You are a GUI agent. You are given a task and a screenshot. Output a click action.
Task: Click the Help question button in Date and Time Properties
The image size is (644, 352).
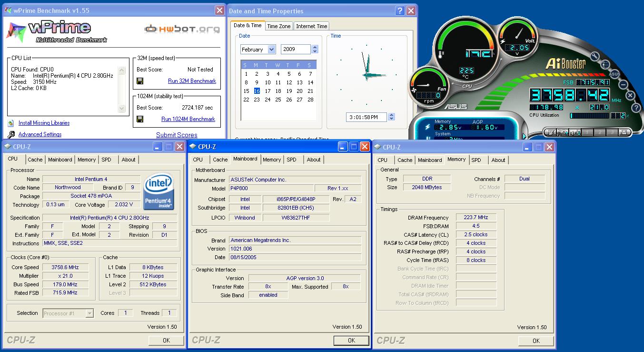click(x=400, y=10)
